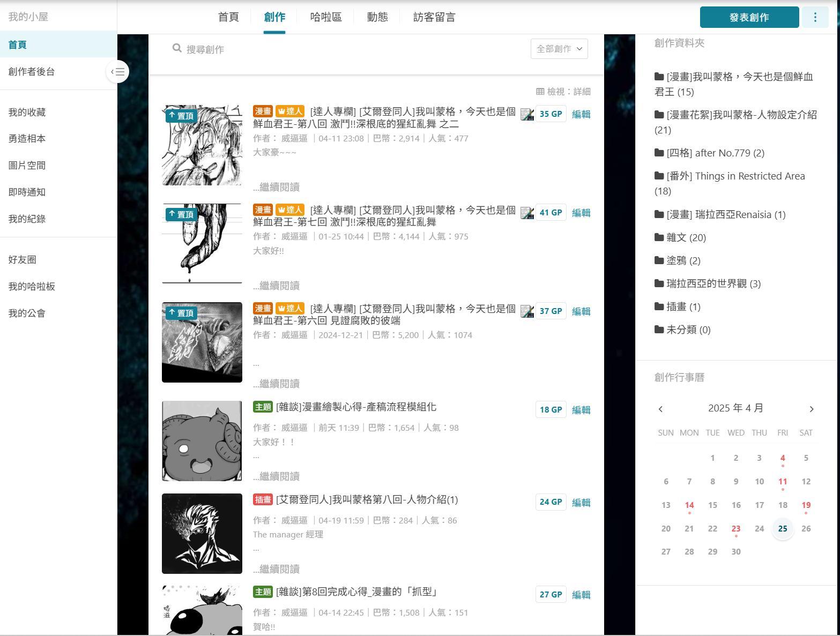Screen dimensions: 840x636
Task: Select April 23 in calendar
Action: 736,529
